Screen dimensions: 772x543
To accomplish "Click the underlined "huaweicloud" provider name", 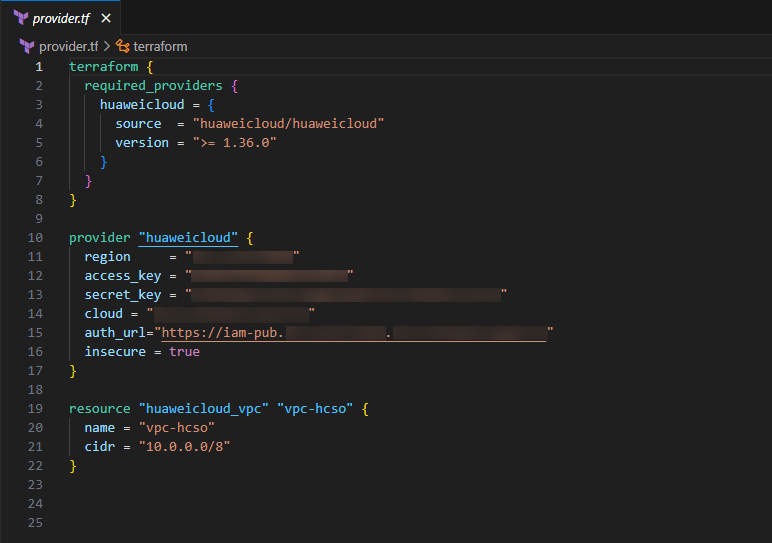I will coord(188,238).
